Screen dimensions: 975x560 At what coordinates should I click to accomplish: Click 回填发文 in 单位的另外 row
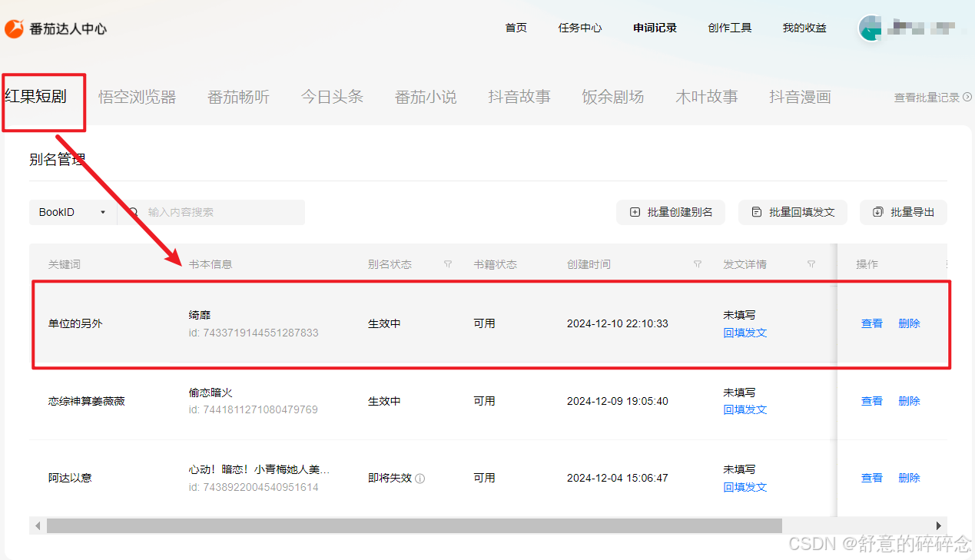[x=745, y=333]
